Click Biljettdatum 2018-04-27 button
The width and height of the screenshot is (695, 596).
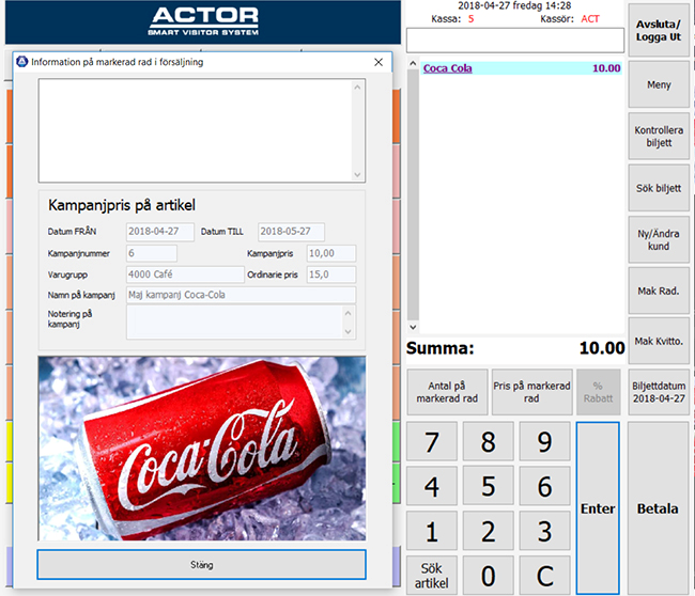[658, 392]
